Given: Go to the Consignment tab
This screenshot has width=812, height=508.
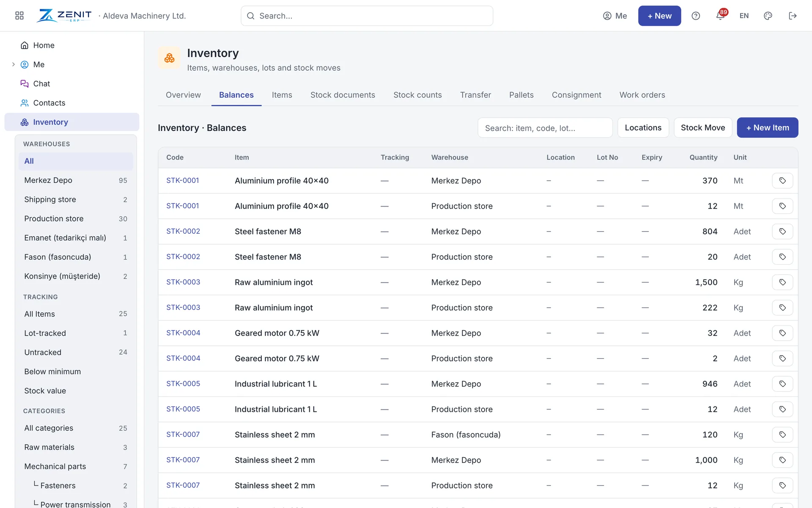Looking at the screenshot, I should [x=576, y=95].
